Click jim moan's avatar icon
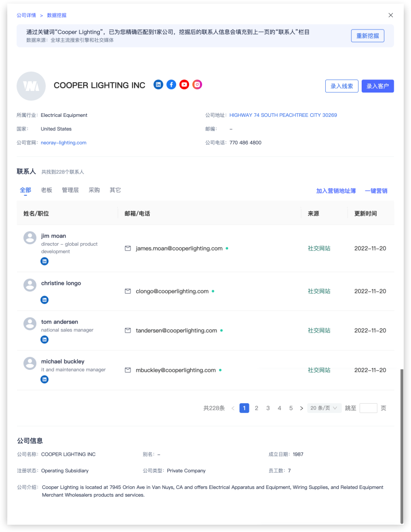 point(30,238)
